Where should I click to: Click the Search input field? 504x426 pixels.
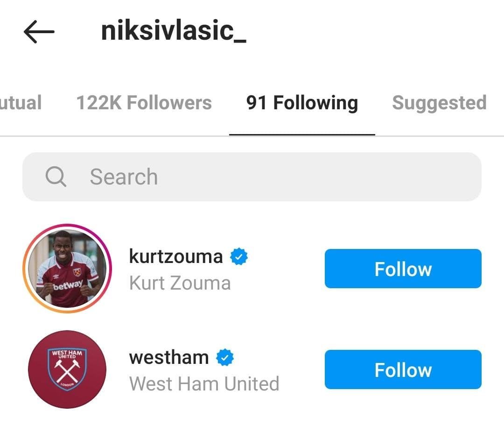280,177
